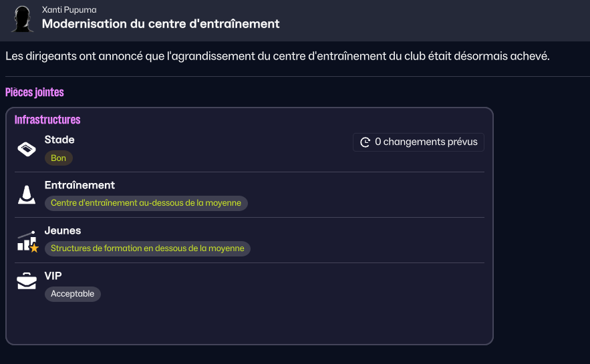Open the Stade facility row title
Image resolution: width=590 pixels, height=364 pixels.
(59, 140)
